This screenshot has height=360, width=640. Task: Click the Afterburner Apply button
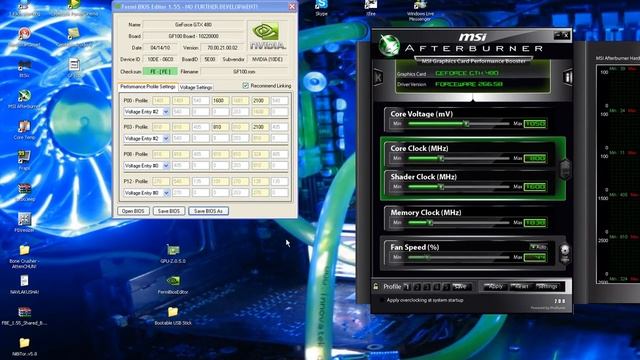pyautogui.click(x=495, y=287)
